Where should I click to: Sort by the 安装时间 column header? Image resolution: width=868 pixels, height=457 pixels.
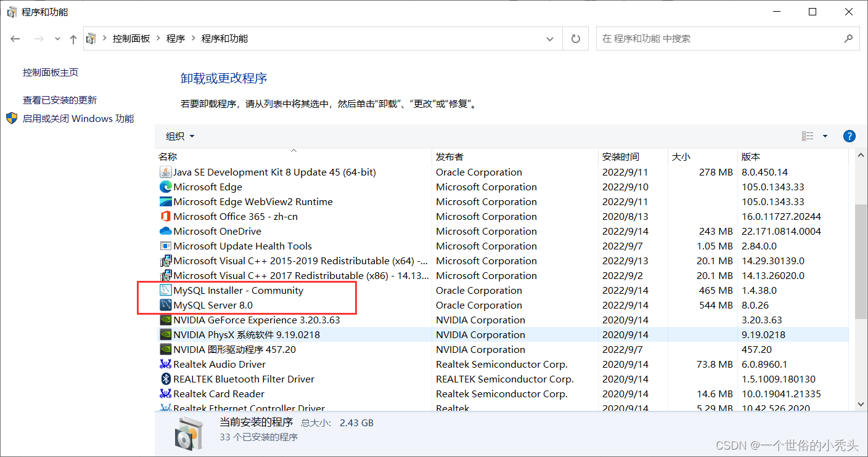pos(633,156)
